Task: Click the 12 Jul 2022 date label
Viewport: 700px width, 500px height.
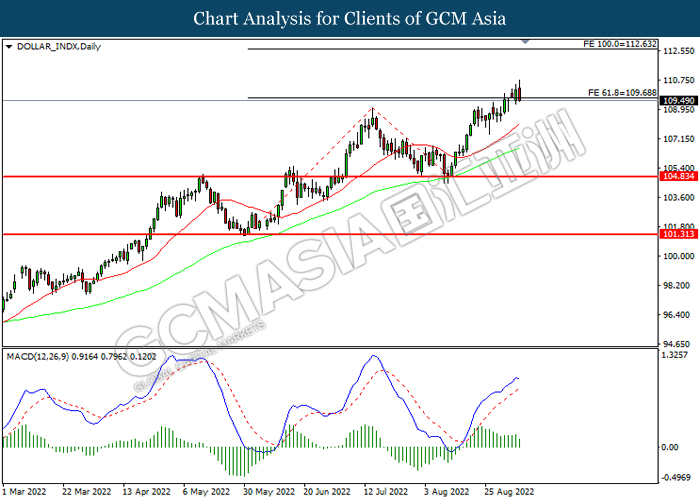Action: [386, 492]
